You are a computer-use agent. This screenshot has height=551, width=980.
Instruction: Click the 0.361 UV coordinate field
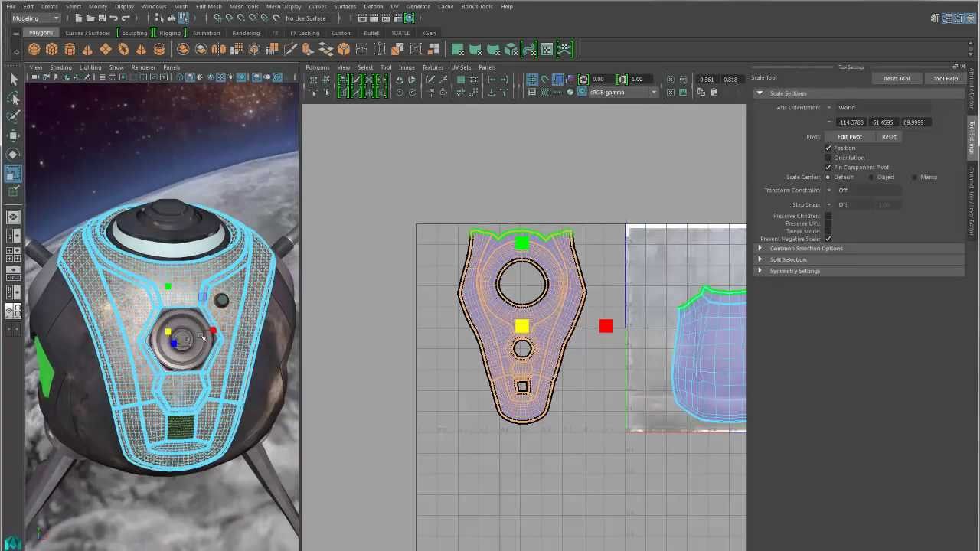coord(706,80)
